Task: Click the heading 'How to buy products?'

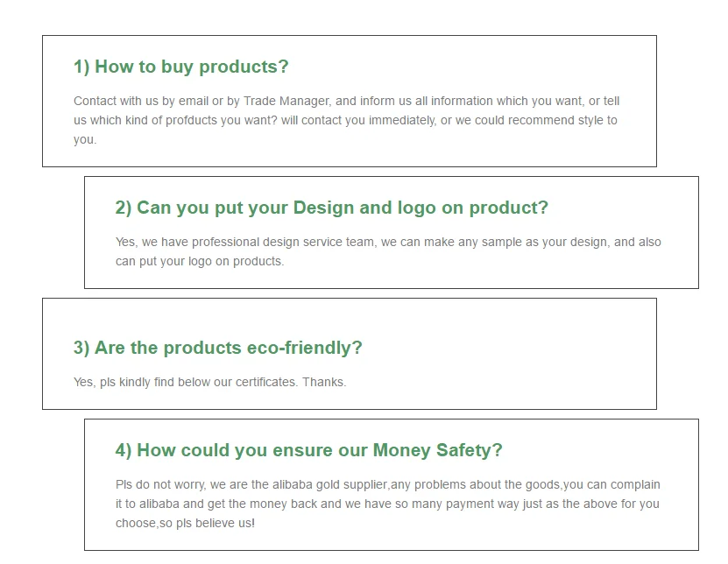Action: [181, 67]
